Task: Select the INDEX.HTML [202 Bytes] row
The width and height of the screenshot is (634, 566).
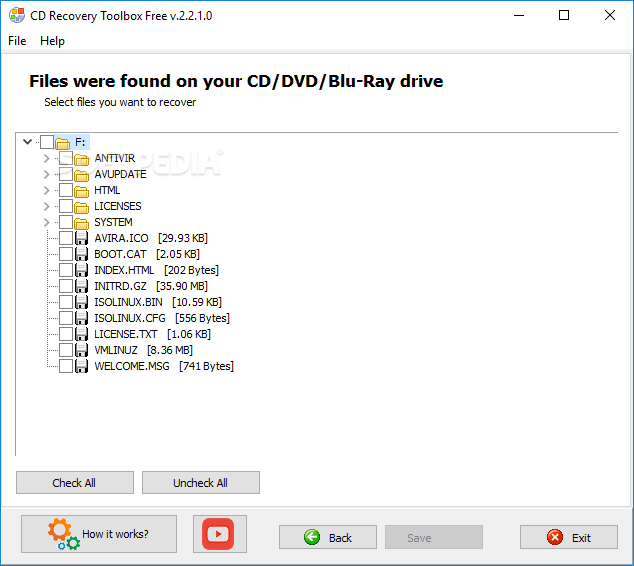Action: 156,270
